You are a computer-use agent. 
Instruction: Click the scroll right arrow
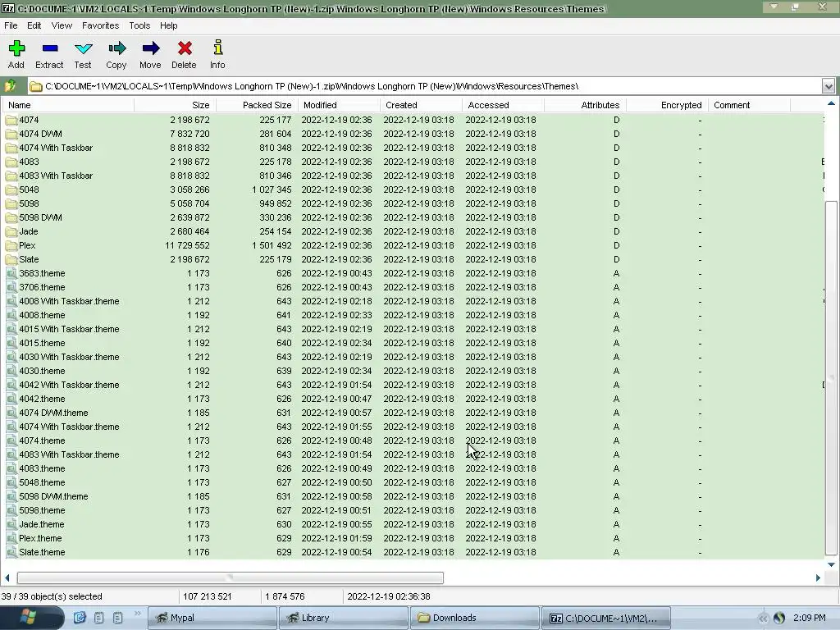pyautogui.click(x=818, y=577)
